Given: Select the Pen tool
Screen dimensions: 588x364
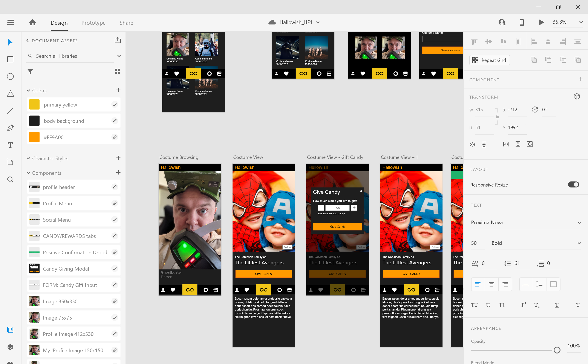Looking at the screenshot, I should 10,128.
